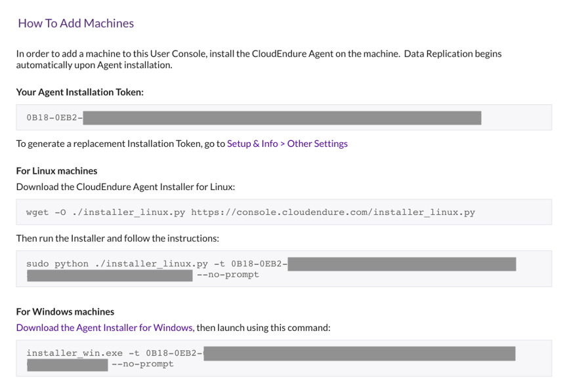Click the sudo python installer command box
Image resolution: width=567 pixels, height=392 pixels.
click(284, 269)
